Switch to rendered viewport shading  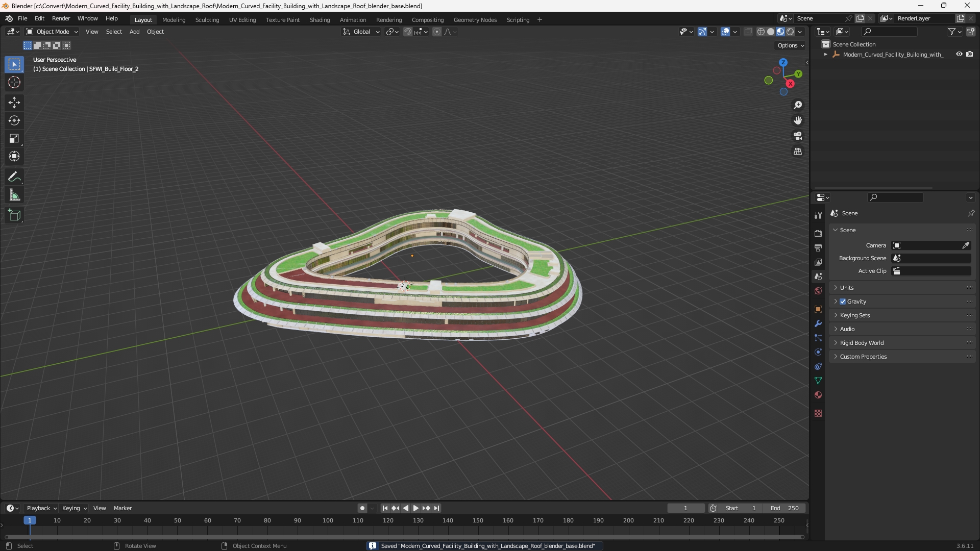pyautogui.click(x=790, y=32)
